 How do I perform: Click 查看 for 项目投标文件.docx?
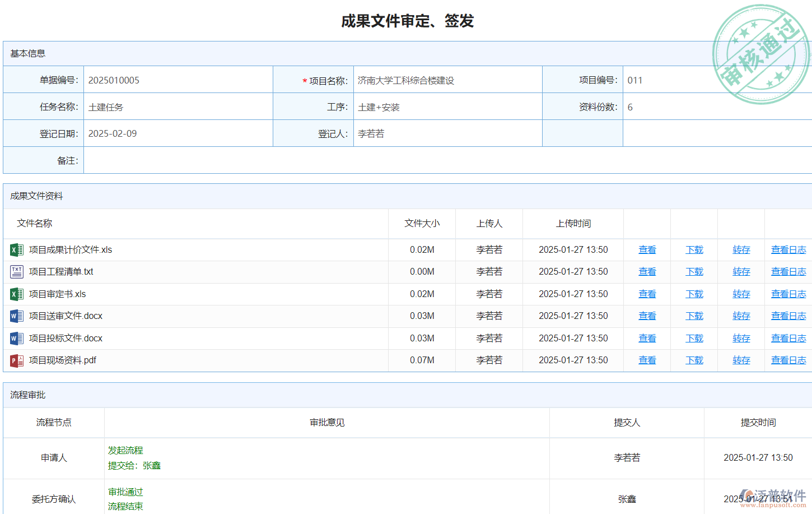click(x=647, y=339)
